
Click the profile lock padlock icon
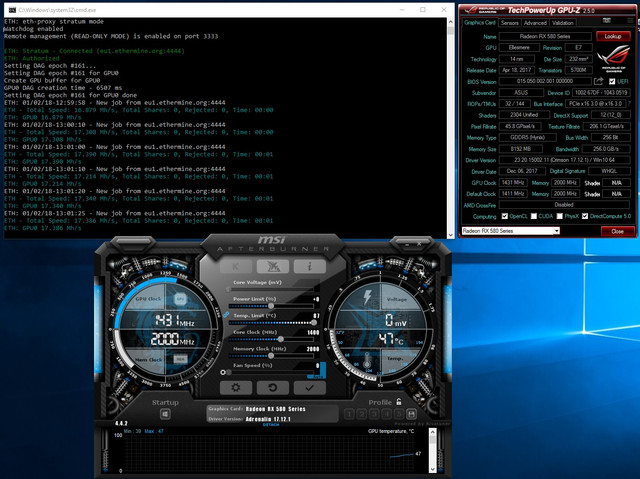[399, 402]
